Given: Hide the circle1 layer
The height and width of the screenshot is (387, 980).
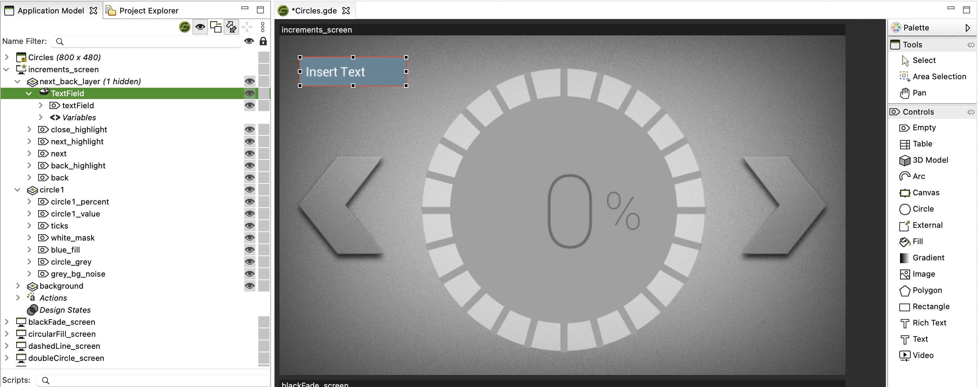Looking at the screenshot, I should click(249, 190).
